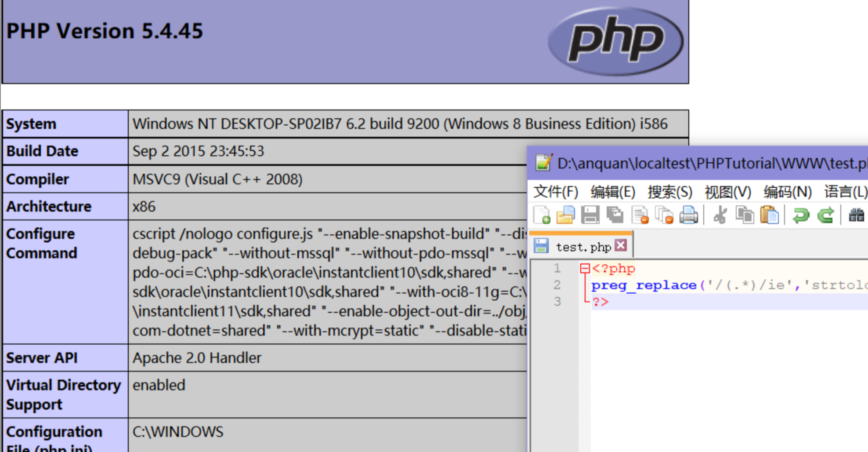Click the Save All toolbar icon
This screenshot has height=452, width=868.
coord(615,215)
